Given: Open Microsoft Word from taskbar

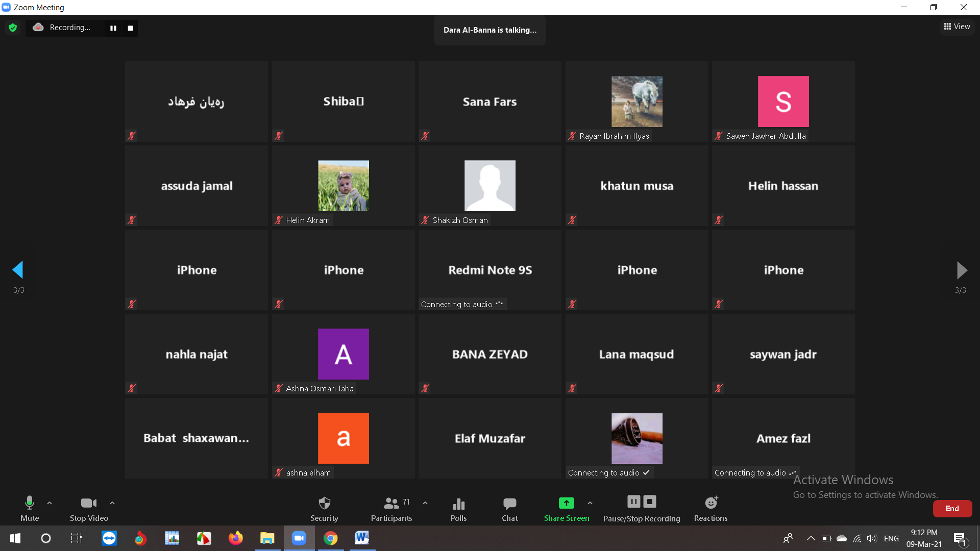Looking at the screenshot, I should coord(362,538).
